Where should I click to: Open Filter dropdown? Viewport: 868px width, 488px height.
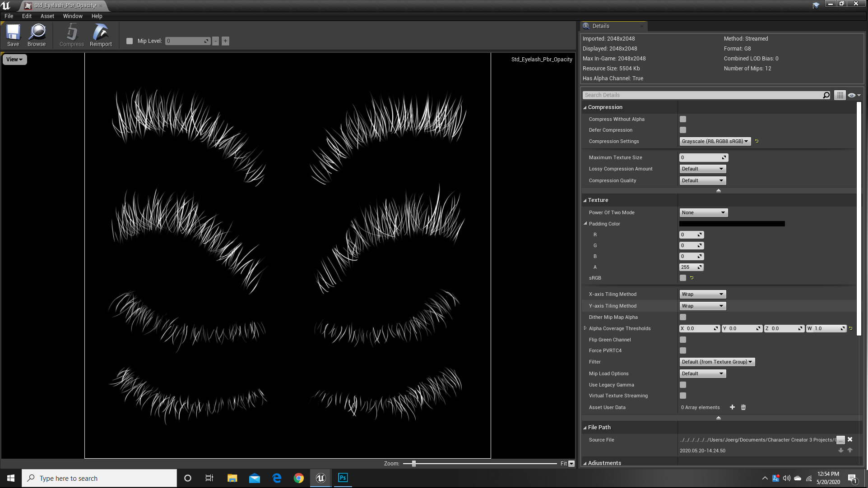717,362
